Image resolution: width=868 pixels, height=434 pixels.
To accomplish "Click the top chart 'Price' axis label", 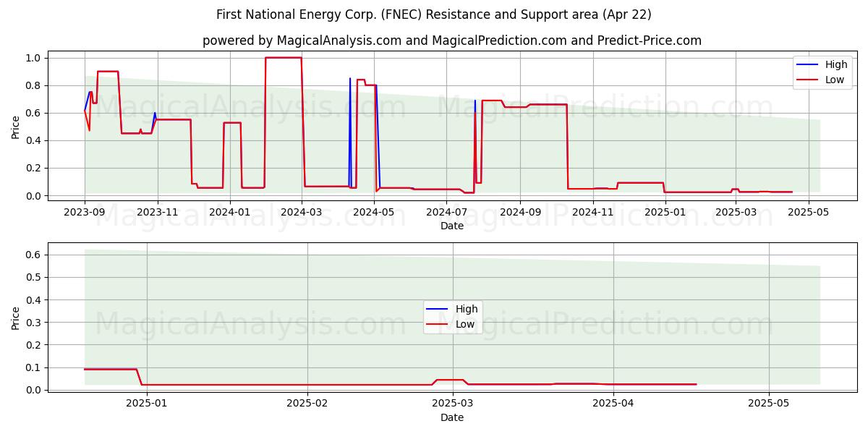I will [16, 127].
